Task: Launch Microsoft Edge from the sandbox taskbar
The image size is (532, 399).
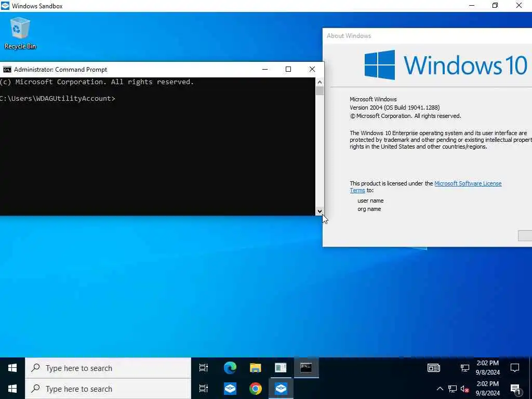Action: (x=230, y=368)
